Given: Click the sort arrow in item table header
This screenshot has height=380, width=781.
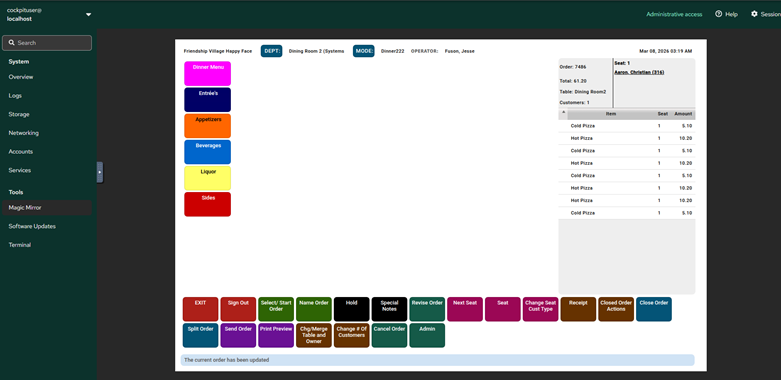Looking at the screenshot, I should tap(563, 112).
